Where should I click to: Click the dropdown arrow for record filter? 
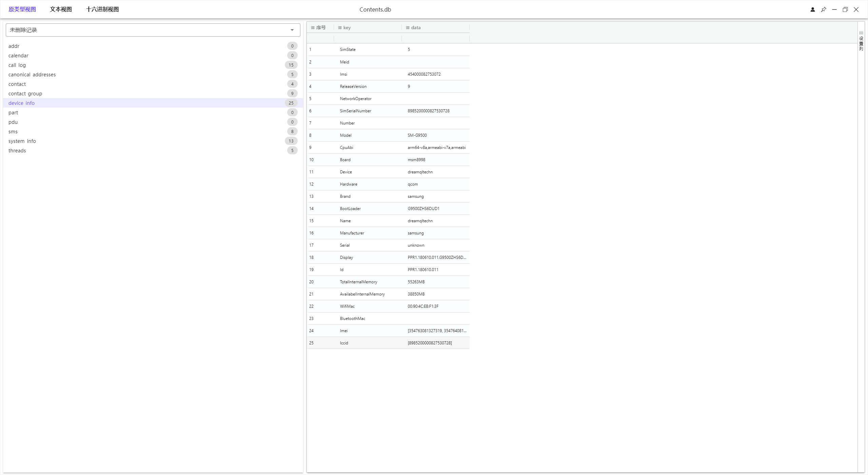pyautogui.click(x=292, y=30)
